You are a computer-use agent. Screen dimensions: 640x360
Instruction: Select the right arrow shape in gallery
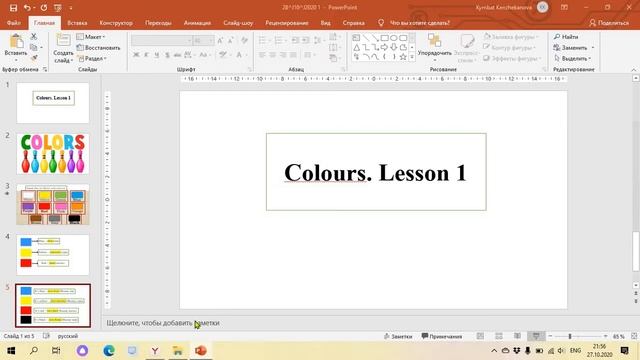[x=384, y=47]
